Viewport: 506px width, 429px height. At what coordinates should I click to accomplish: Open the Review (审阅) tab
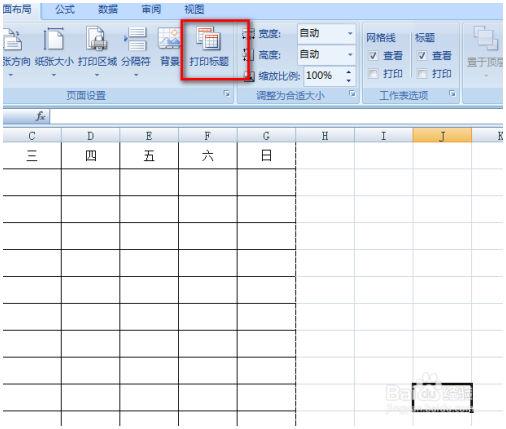(152, 9)
